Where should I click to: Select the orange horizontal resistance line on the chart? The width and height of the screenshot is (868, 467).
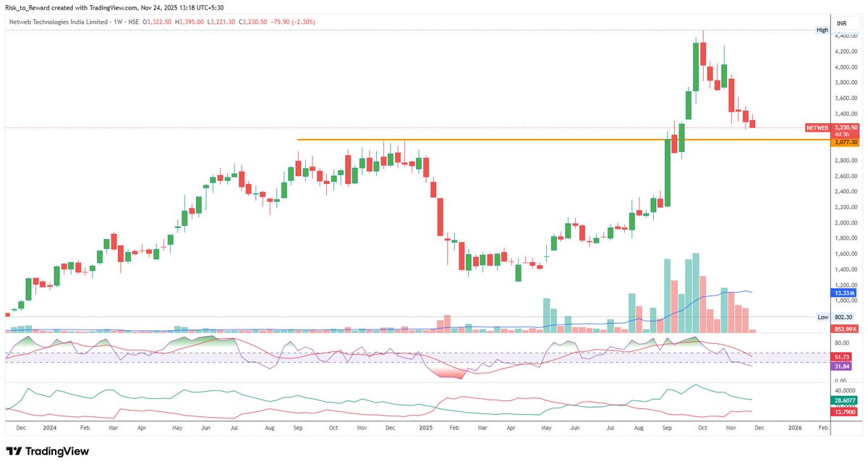(506, 139)
